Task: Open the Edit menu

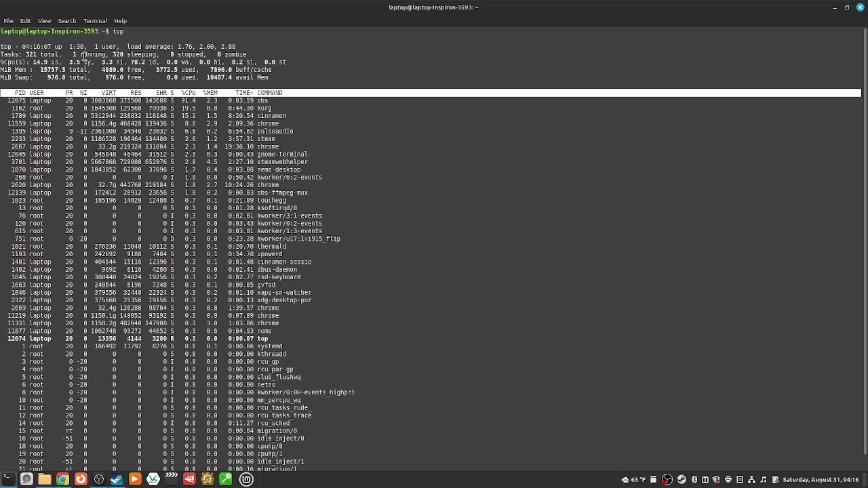Action: click(x=25, y=21)
